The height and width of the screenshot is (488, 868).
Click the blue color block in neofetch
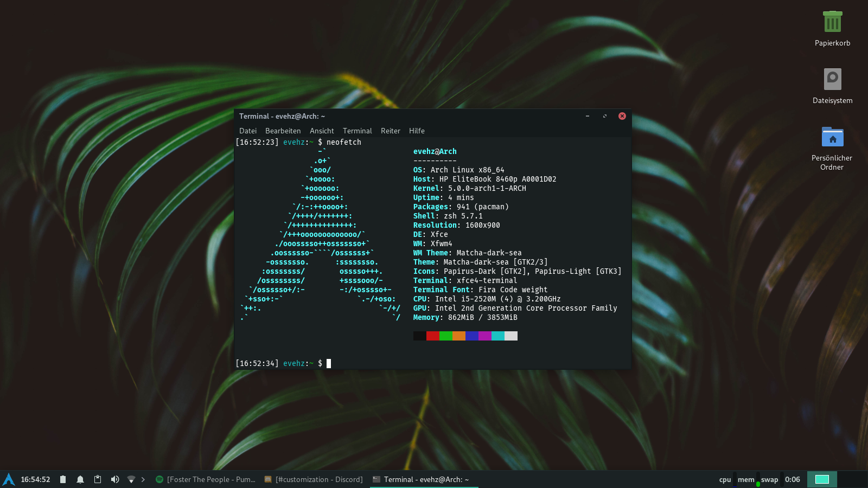point(472,336)
